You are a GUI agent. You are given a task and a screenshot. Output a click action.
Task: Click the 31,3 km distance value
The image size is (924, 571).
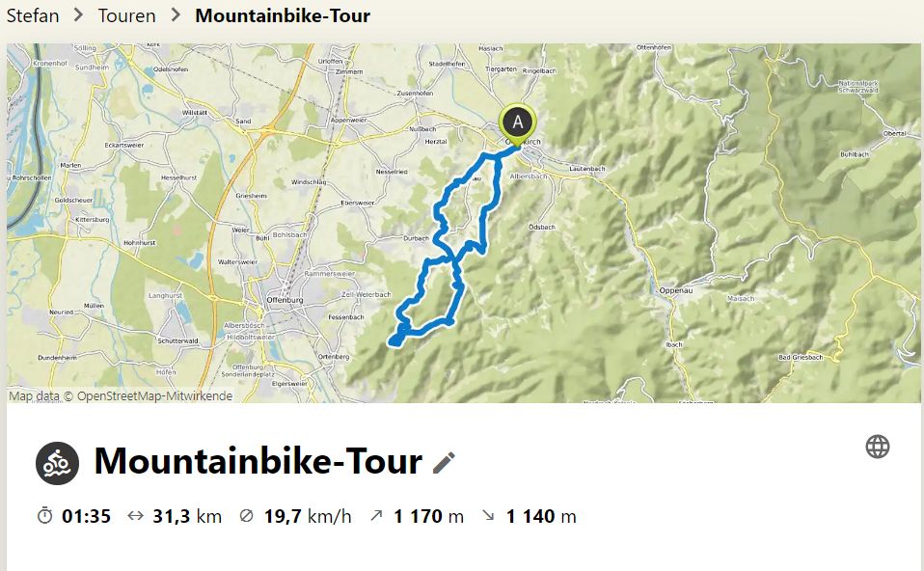point(187,516)
